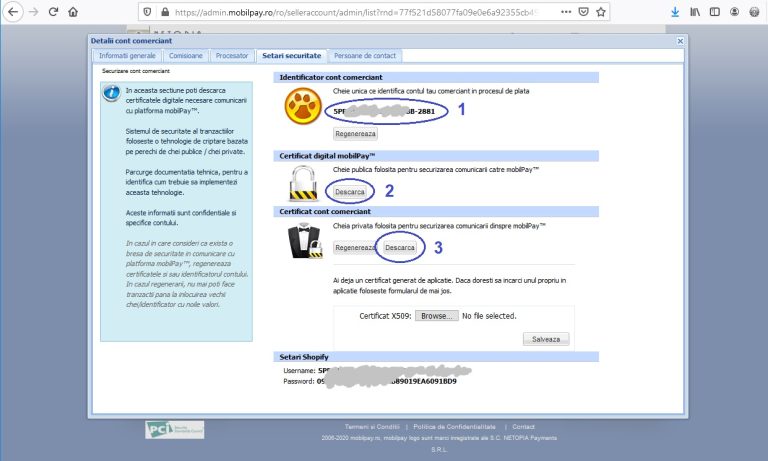Open the Persoane de contact tab
This screenshot has height=461, width=768.
365,56
